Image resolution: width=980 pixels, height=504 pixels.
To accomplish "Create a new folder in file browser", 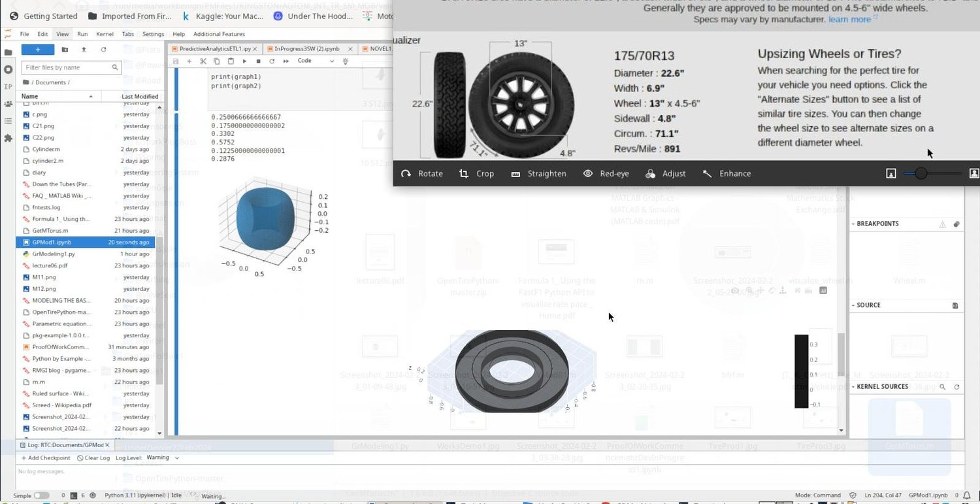I will (x=65, y=49).
